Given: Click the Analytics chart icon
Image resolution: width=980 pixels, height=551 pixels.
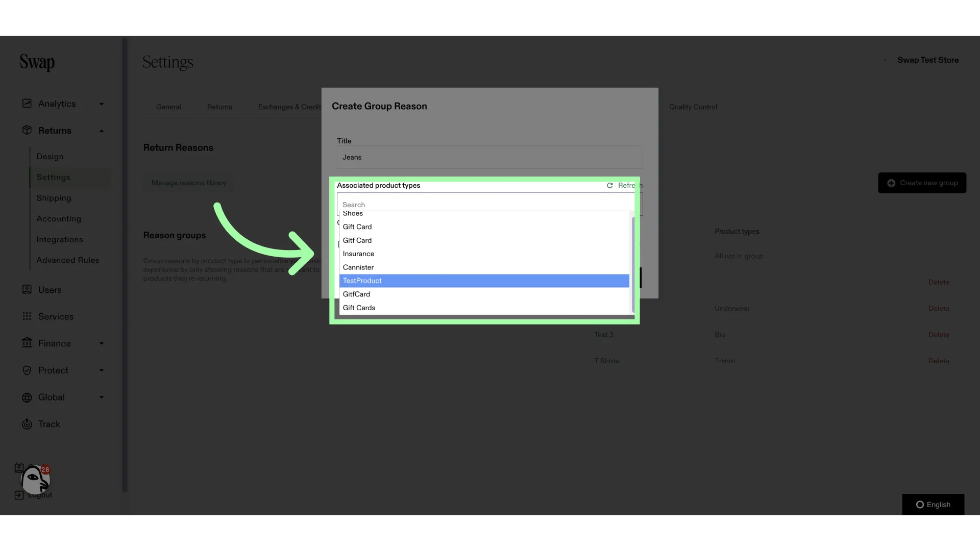Looking at the screenshot, I should pos(27,104).
